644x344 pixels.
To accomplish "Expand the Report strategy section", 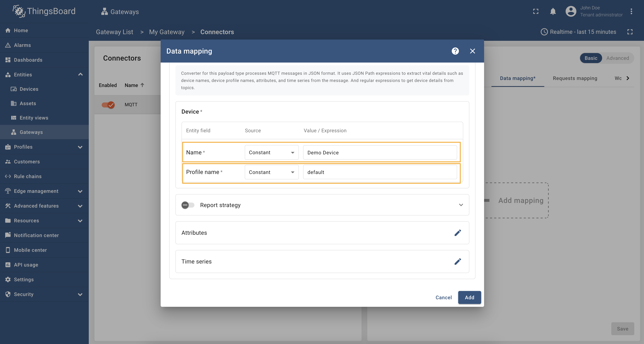I will tap(461, 205).
